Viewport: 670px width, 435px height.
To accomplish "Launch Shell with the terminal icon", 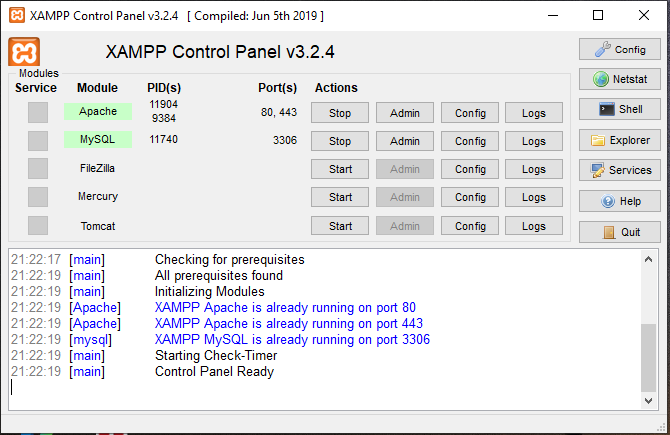I will (620, 109).
